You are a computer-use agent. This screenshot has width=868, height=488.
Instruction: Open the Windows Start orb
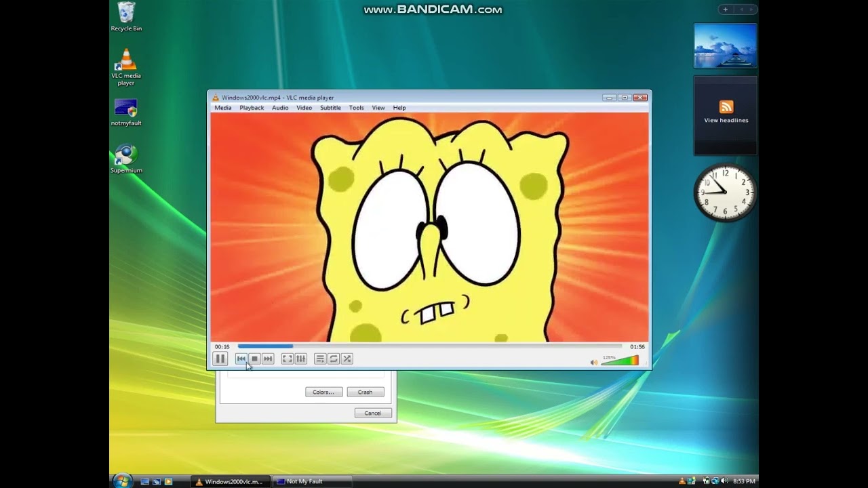pyautogui.click(x=123, y=480)
